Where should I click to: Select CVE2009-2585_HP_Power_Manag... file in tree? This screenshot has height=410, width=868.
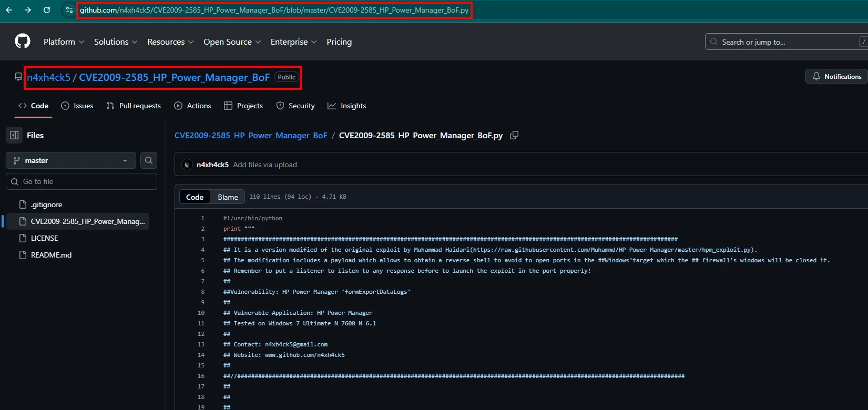[78, 221]
